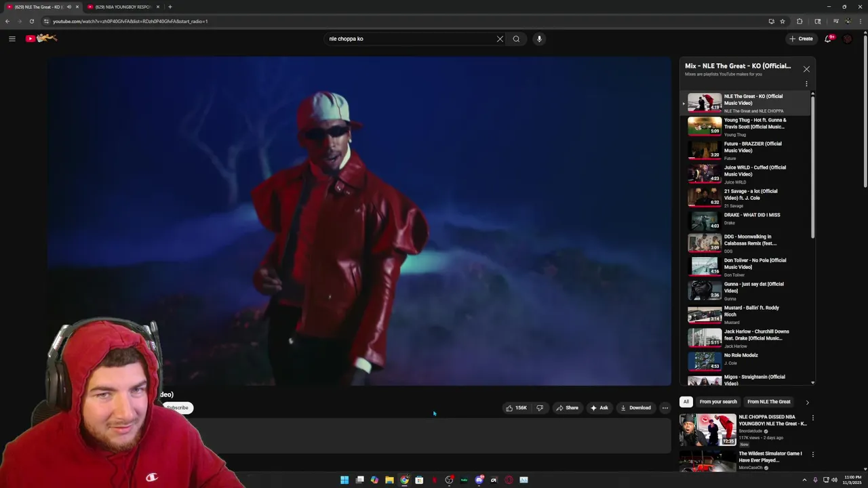The height and width of the screenshot is (488, 868).
Task: Open File Explorer from taskbar
Action: click(x=389, y=480)
